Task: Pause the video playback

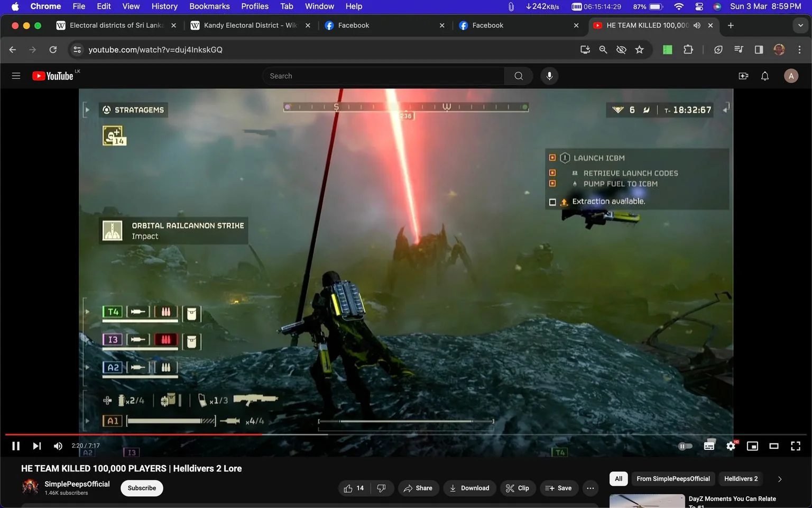Action: tap(16, 446)
